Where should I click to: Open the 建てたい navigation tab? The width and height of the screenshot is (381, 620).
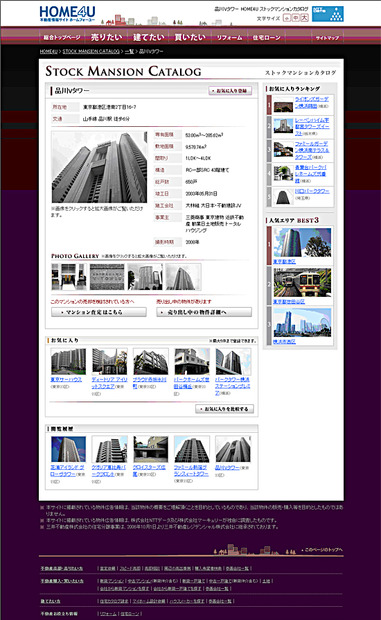point(148,37)
